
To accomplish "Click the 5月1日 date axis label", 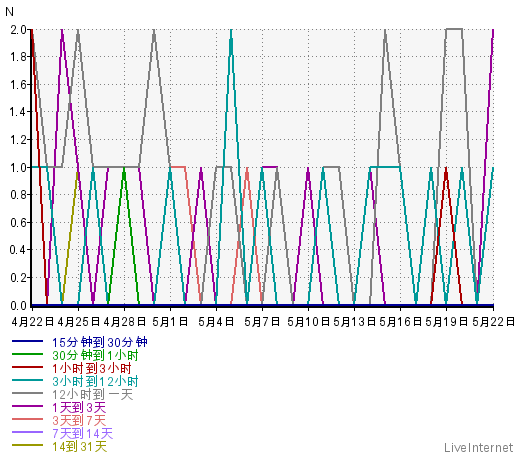I will (170, 322).
